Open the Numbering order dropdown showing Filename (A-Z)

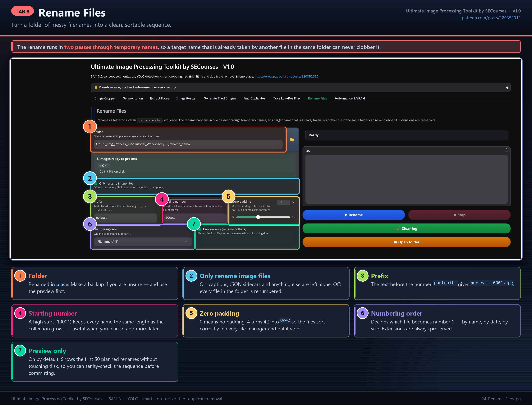[x=143, y=242]
